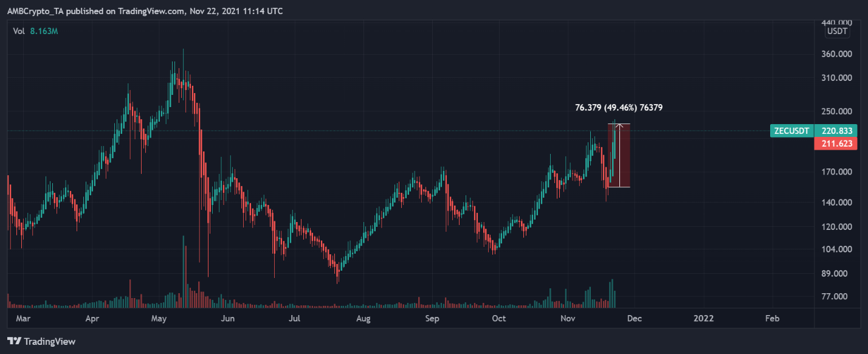Click the Mar label on time axis
This screenshot has width=868, height=354.
(x=23, y=318)
